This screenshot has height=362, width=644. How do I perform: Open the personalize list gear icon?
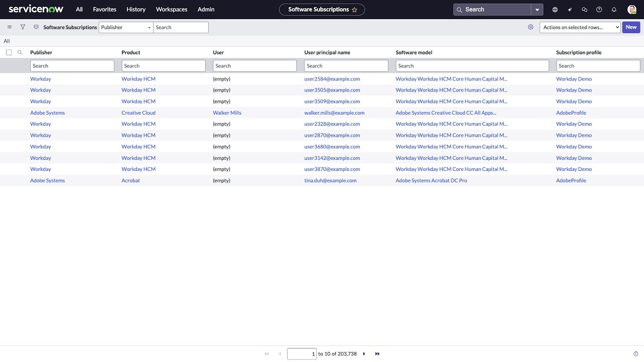tap(530, 27)
